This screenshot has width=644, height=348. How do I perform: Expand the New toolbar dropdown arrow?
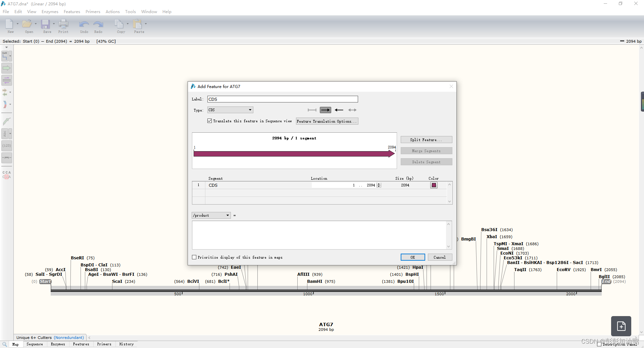pos(17,24)
